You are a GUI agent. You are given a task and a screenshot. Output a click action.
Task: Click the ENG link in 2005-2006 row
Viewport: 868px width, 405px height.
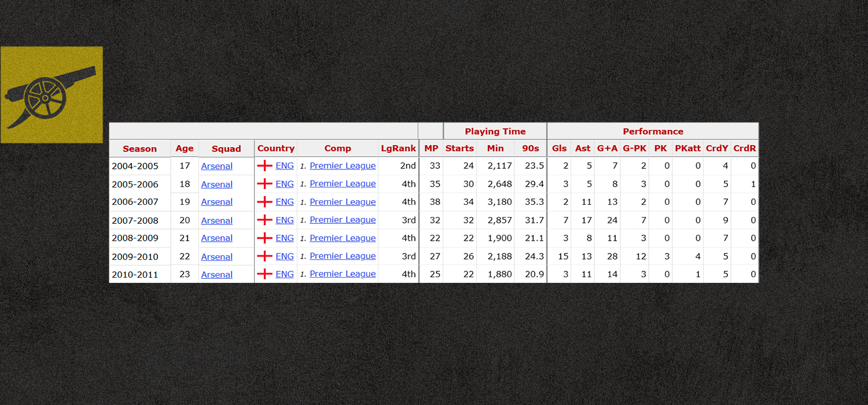(x=285, y=183)
